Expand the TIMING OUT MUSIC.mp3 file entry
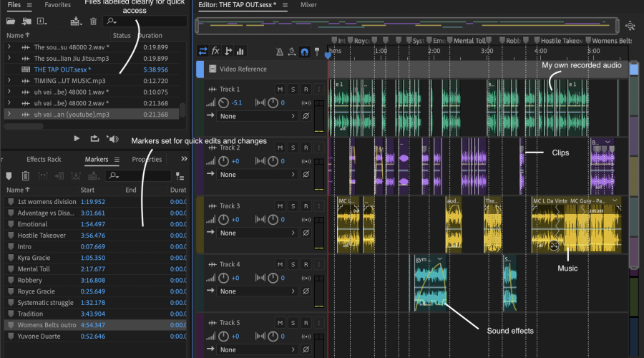Viewport: 644px width, 358px height. [x=9, y=81]
